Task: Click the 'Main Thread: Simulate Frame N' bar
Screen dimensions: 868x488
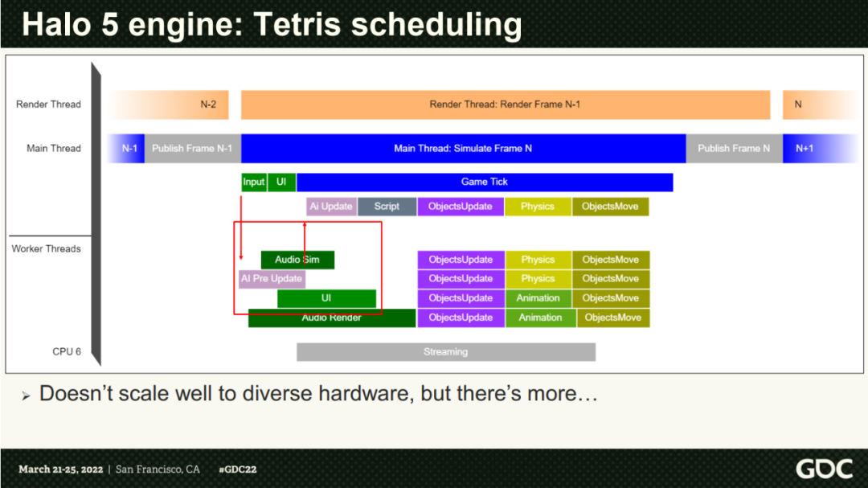Action: 464,149
